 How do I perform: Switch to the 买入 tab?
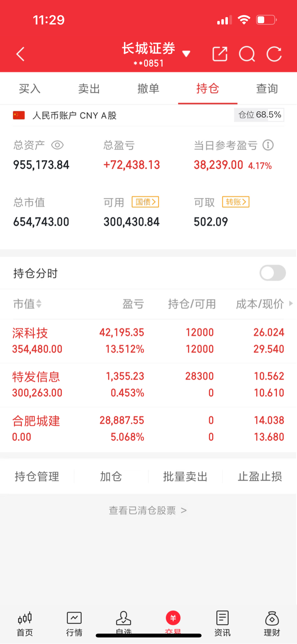[x=30, y=89]
